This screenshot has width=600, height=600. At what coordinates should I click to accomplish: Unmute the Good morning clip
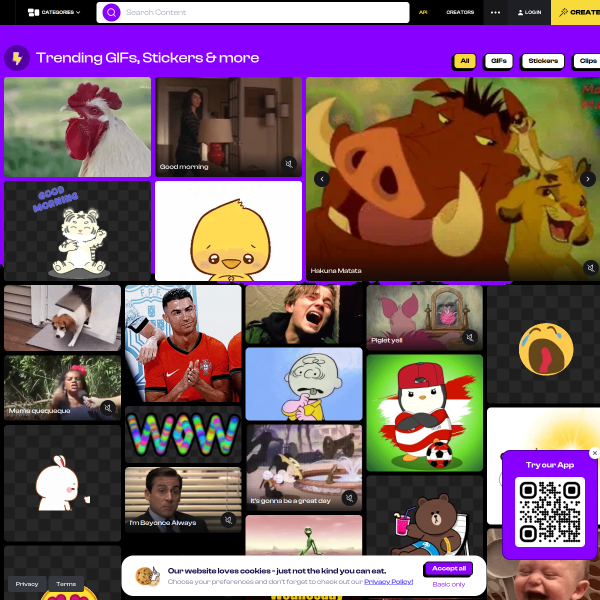[289, 164]
